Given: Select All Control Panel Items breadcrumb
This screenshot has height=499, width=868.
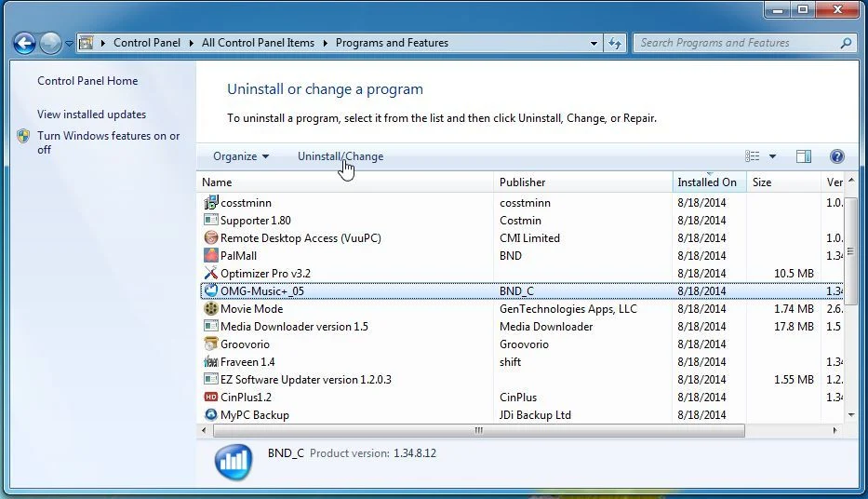Looking at the screenshot, I should click(x=258, y=43).
